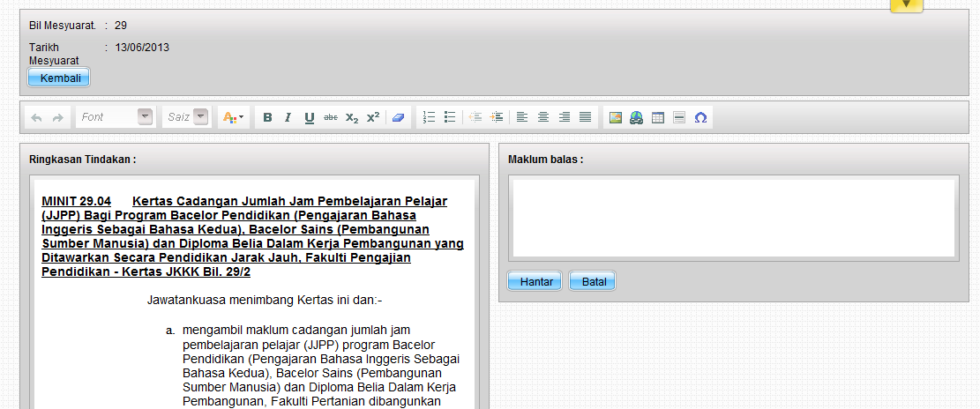Decrease indent of paragraph
980x409 pixels.
(475, 116)
